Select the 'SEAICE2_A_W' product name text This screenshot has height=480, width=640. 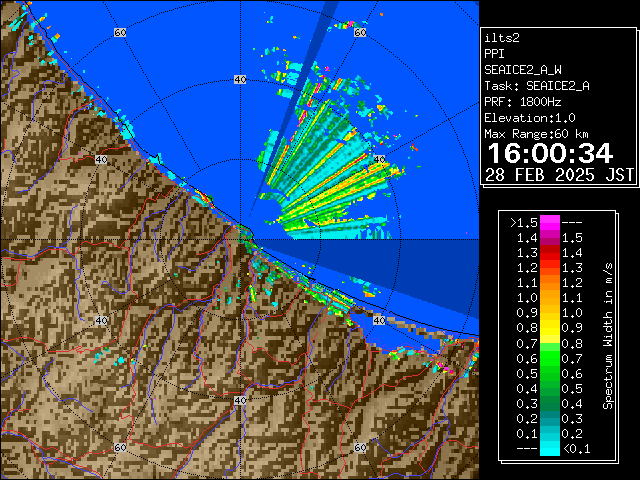click(x=523, y=70)
